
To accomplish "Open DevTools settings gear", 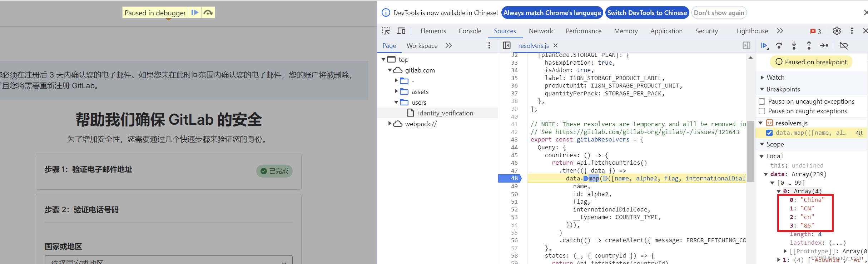I will [x=837, y=31].
